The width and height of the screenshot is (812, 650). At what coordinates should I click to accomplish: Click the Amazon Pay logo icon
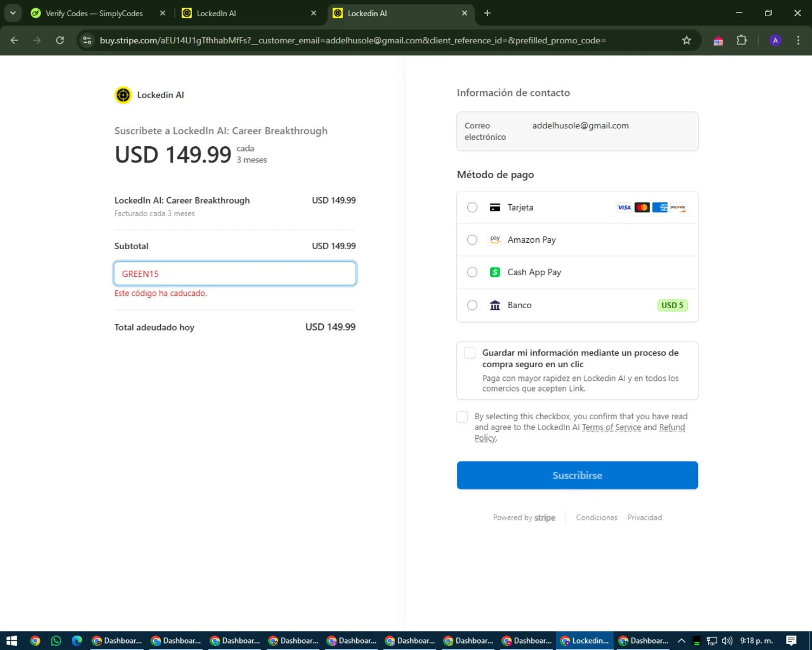(x=495, y=239)
